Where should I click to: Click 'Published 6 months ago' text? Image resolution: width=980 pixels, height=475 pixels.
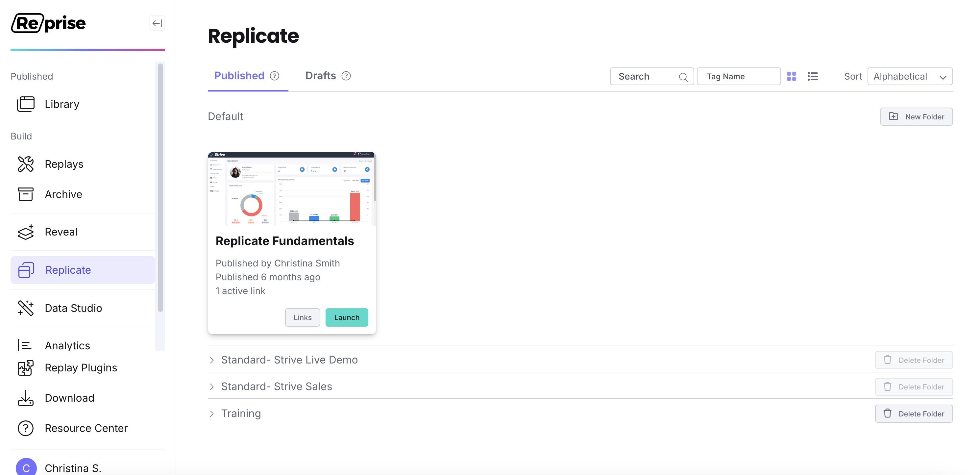268,277
